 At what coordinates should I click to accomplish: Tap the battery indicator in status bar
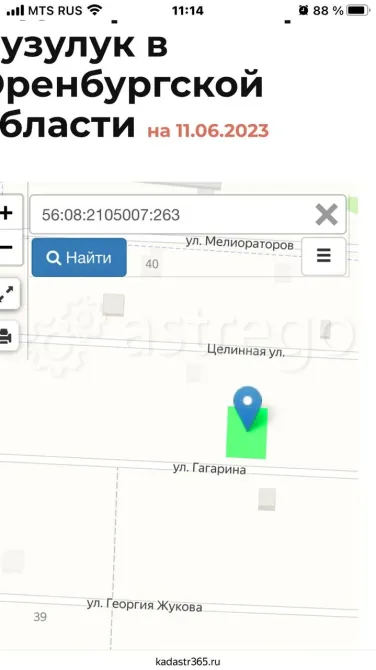tap(358, 10)
